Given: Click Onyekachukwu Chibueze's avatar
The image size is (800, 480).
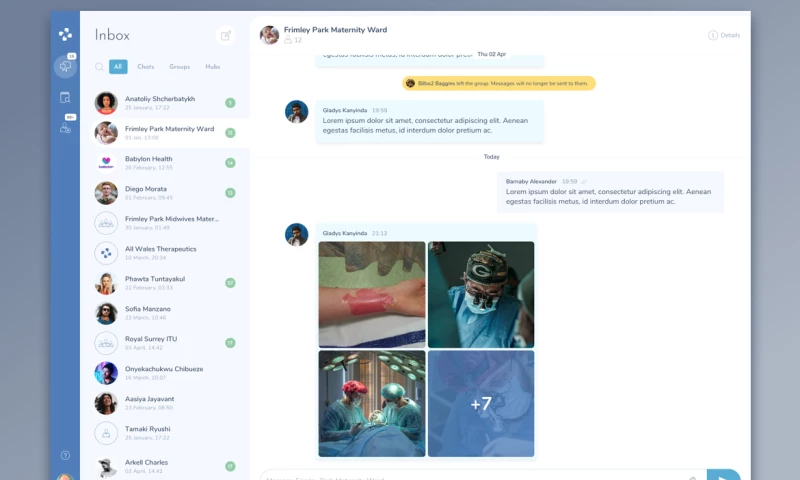Looking at the screenshot, I should [106, 373].
